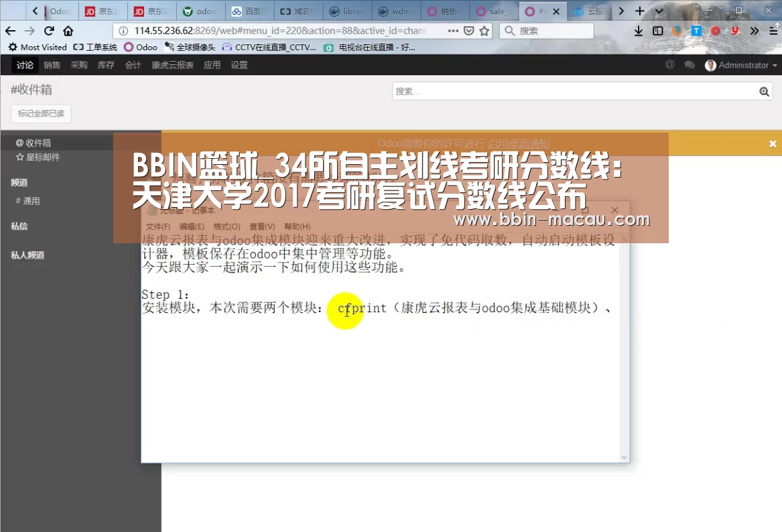Switch to the wdm tab
Viewport: 782px width, 532px height.
point(396,11)
